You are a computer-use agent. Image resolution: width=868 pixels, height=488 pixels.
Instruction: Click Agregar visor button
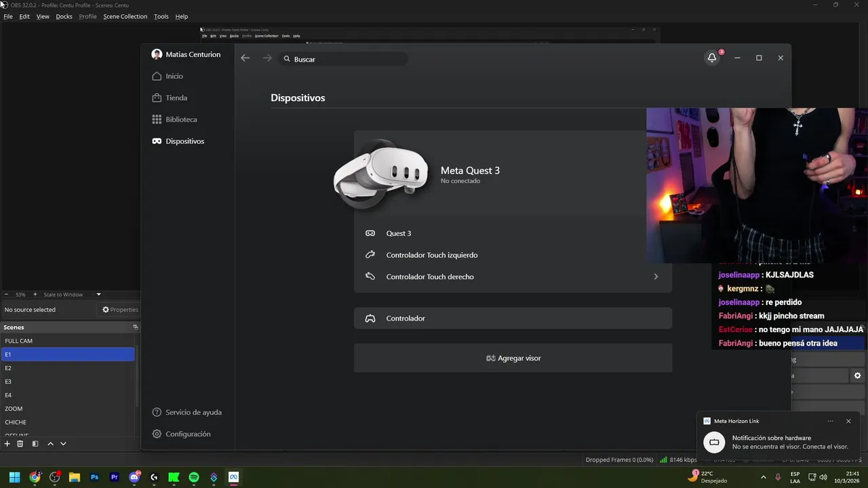point(513,358)
